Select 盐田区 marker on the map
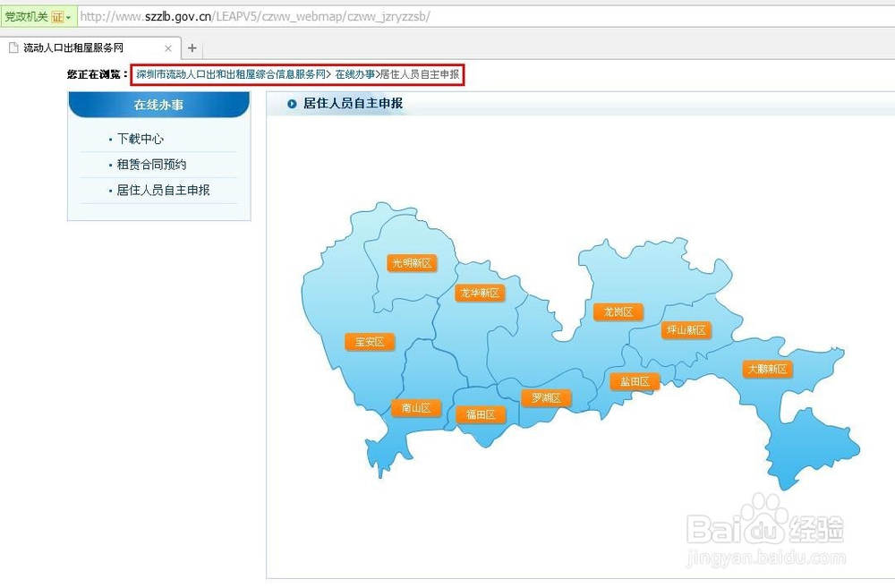This screenshot has height=588, width=895. [634, 381]
